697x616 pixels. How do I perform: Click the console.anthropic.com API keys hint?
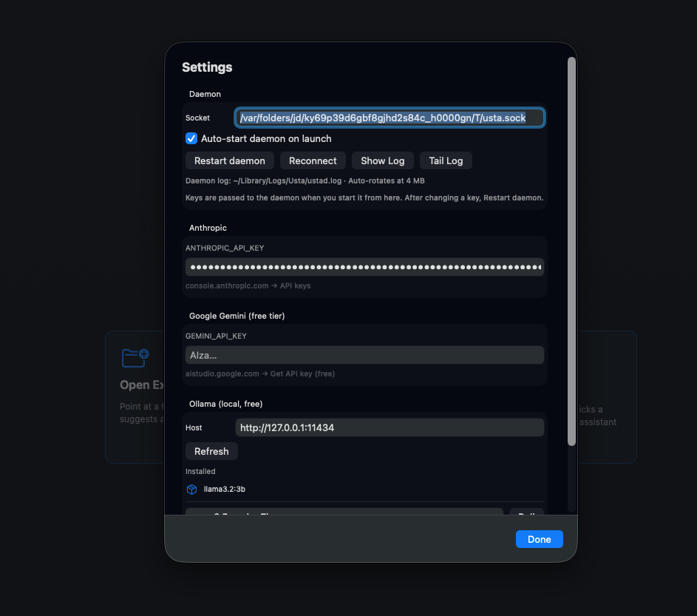(x=248, y=285)
